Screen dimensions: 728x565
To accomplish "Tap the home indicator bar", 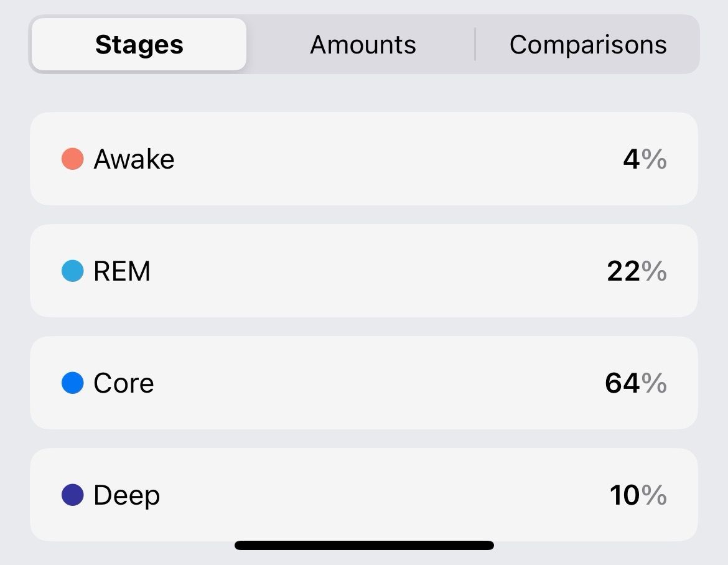I will click(364, 546).
